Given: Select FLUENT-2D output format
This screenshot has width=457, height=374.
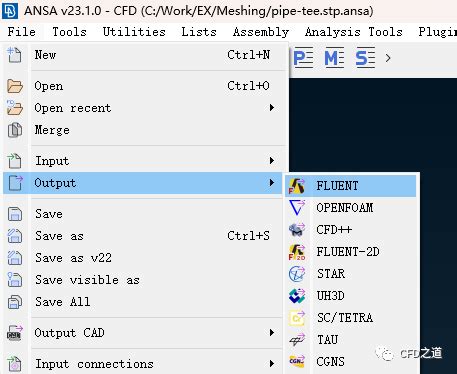Looking at the screenshot, I should point(351,252).
